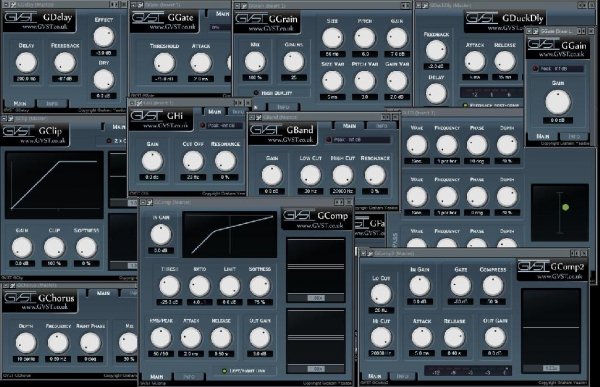Click the Limit knob in GComp
This screenshot has height=387, width=600.
[x=230, y=286]
